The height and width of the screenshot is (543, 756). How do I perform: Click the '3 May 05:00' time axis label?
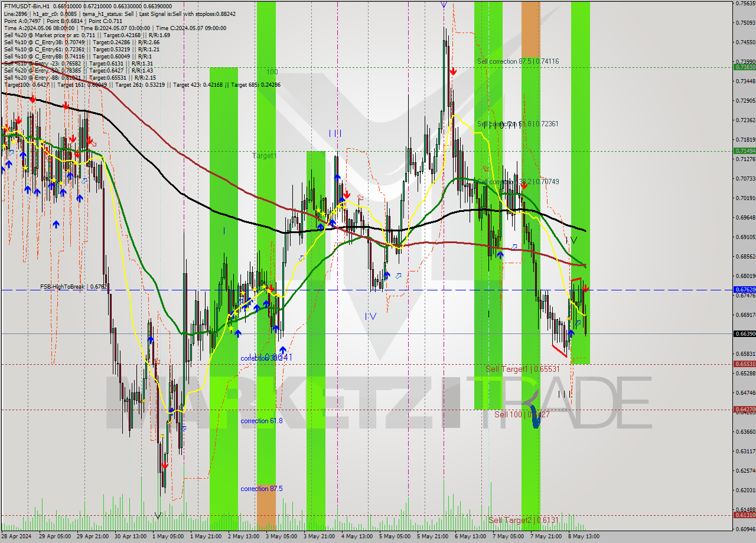point(281,537)
